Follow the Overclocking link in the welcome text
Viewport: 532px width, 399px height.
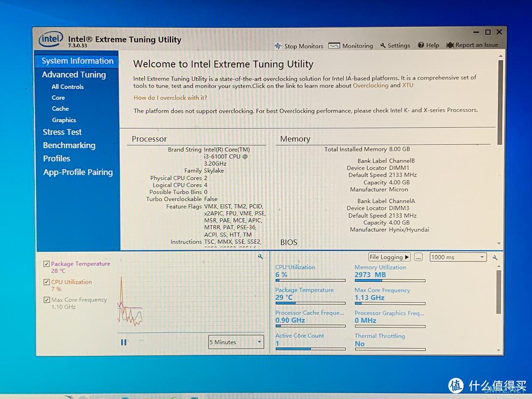click(370, 86)
